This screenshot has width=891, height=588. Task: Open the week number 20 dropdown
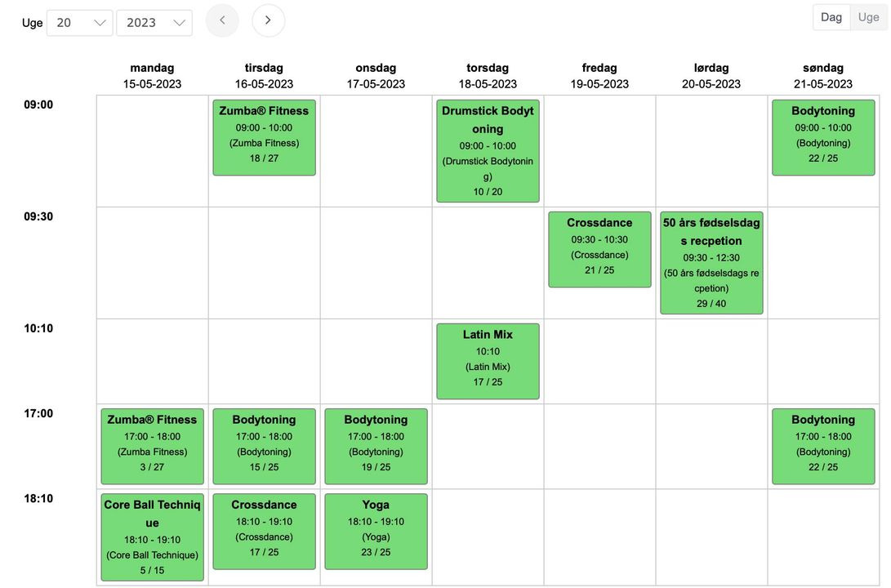point(80,23)
